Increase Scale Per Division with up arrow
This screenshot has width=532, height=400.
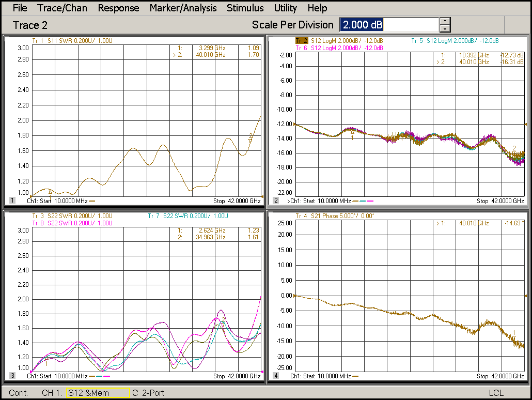point(445,21)
